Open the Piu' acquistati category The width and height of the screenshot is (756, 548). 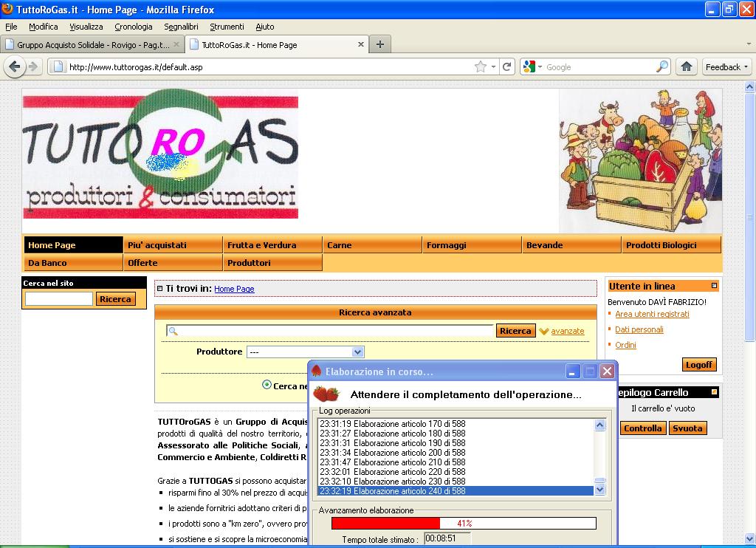pos(173,244)
